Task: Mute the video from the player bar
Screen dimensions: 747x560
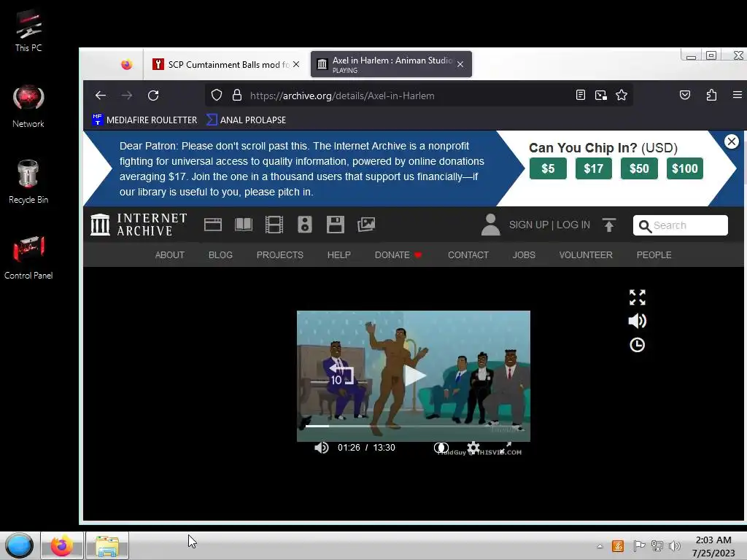Action: pos(322,448)
